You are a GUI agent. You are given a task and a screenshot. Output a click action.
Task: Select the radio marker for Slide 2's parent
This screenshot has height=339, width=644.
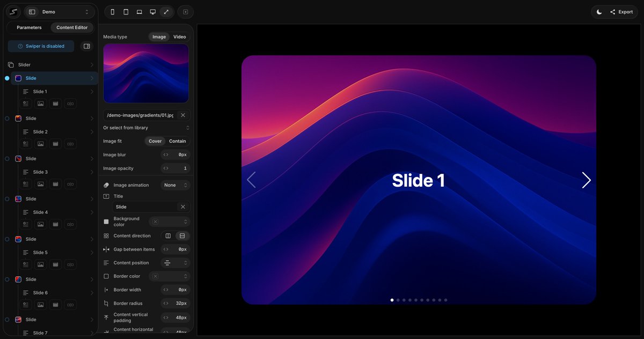7,119
